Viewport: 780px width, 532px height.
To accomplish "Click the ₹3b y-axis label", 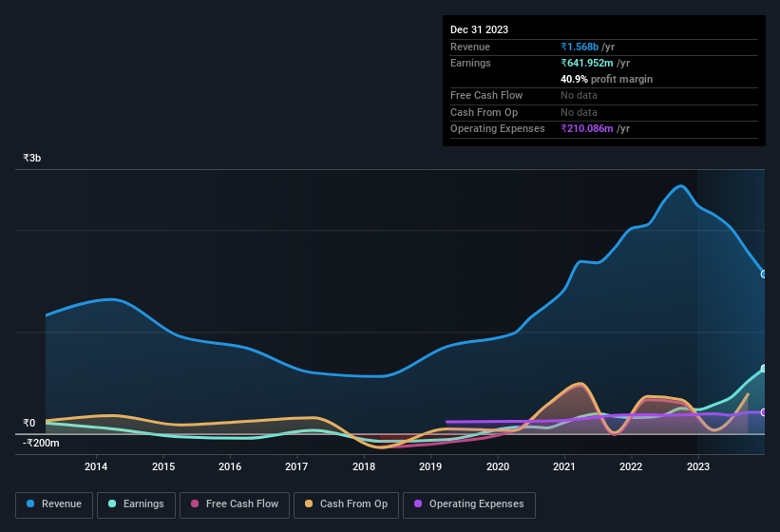I will click(32, 158).
